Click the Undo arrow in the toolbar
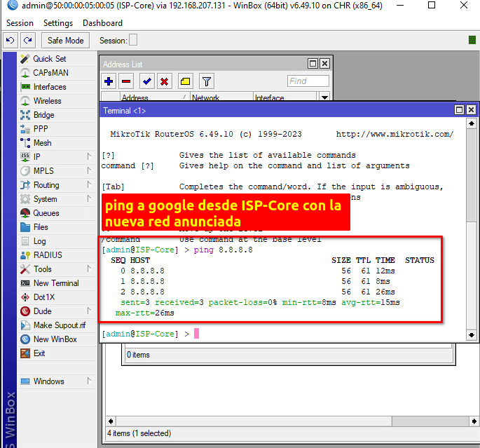This screenshot has width=480, height=448. (x=11, y=41)
